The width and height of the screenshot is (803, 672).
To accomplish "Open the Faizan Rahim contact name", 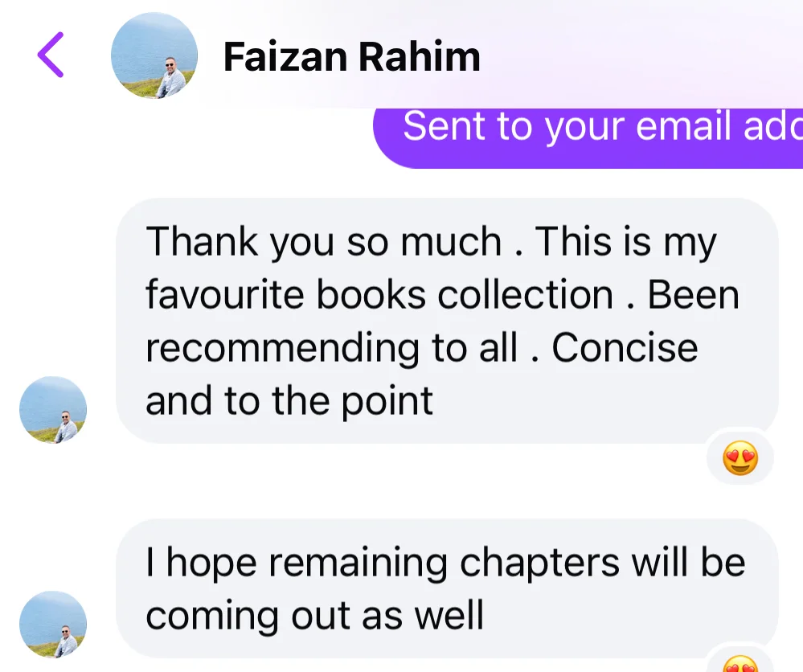I will point(351,56).
